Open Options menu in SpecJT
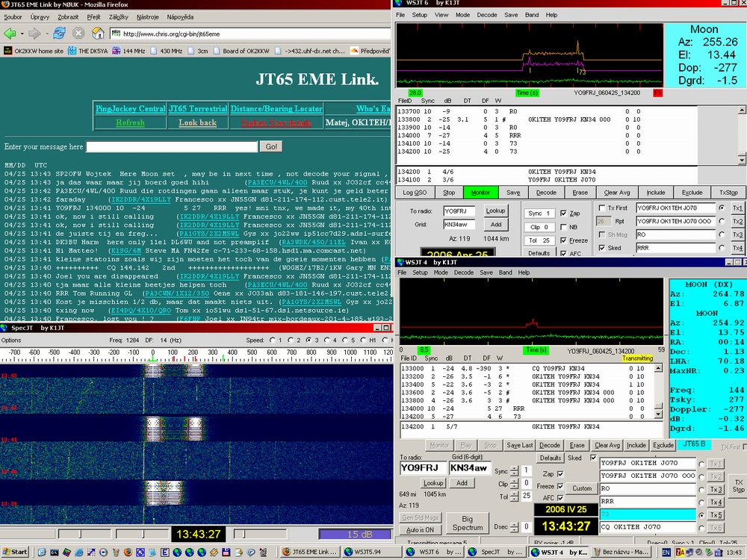 tap(11, 340)
